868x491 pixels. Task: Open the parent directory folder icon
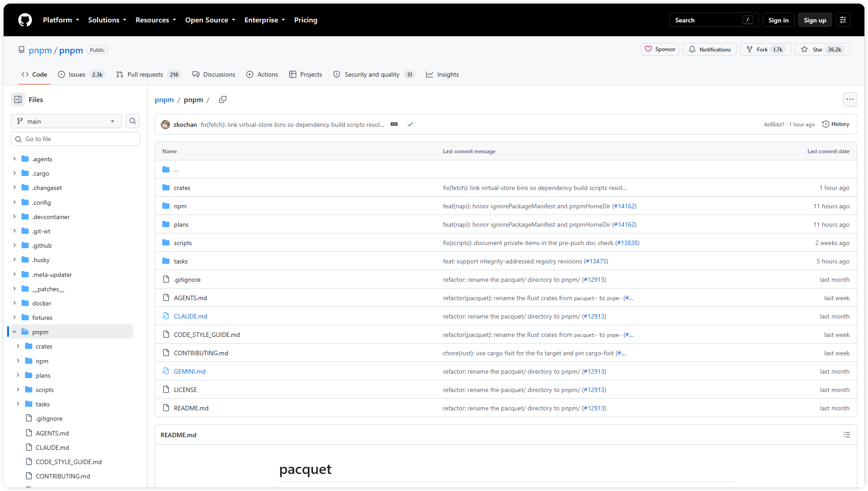[166, 169]
